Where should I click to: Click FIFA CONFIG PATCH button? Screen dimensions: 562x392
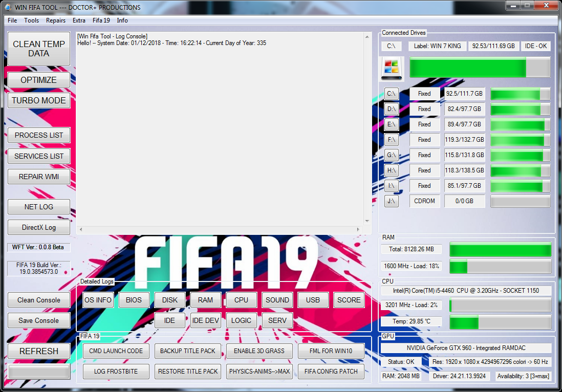331,371
